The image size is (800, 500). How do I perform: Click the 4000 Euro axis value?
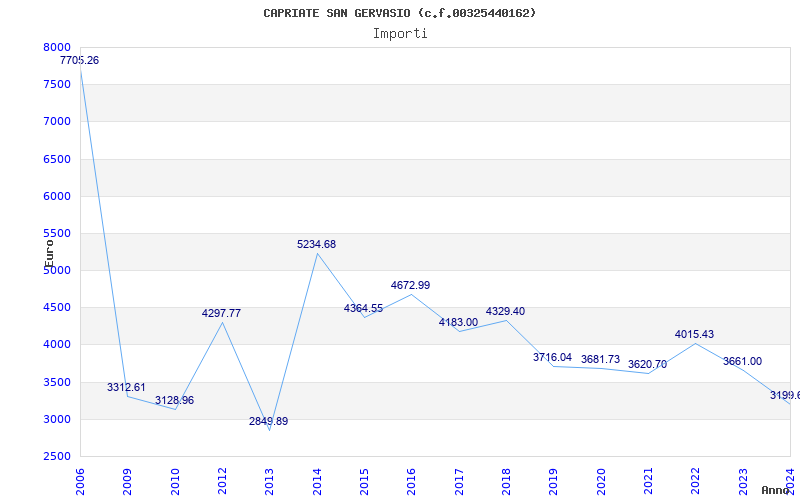pyautogui.click(x=57, y=345)
